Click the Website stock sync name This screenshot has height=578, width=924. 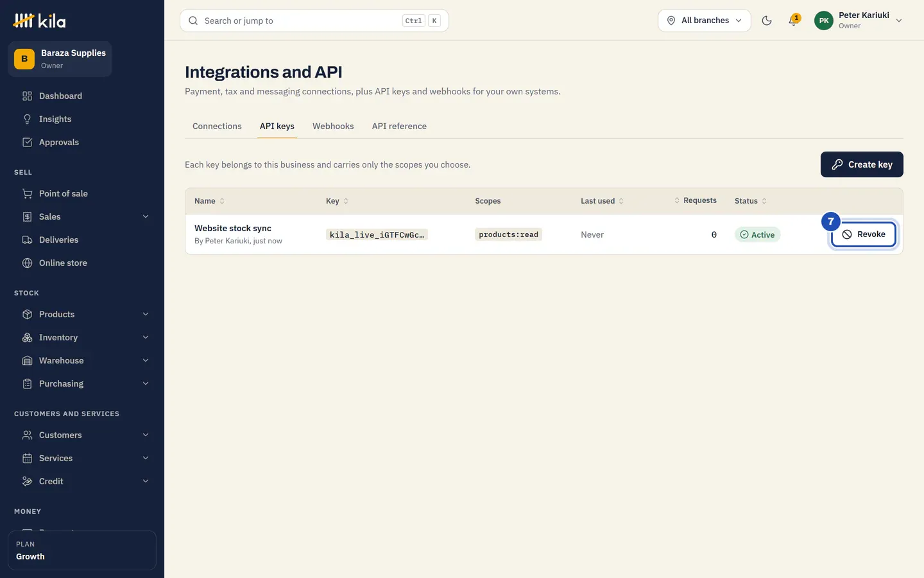tap(233, 228)
